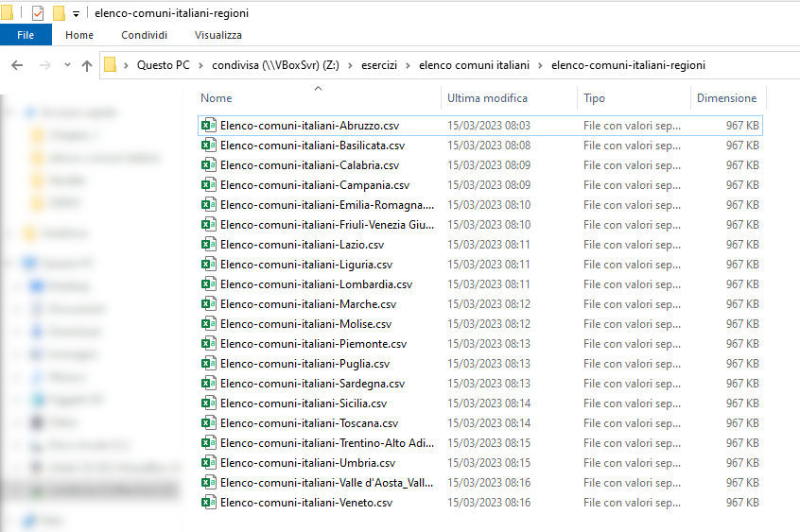Click date 15/03/2023 08:08 of Basilicata file
The height and width of the screenshot is (532, 800).
[x=489, y=146]
